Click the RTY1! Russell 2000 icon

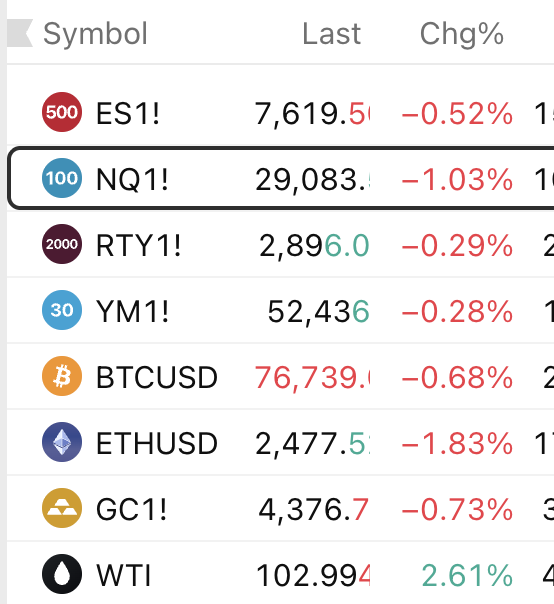62,244
